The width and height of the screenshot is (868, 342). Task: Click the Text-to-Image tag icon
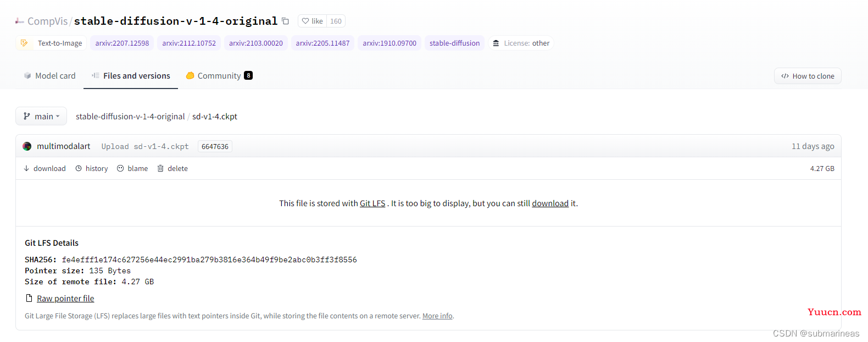(24, 43)
